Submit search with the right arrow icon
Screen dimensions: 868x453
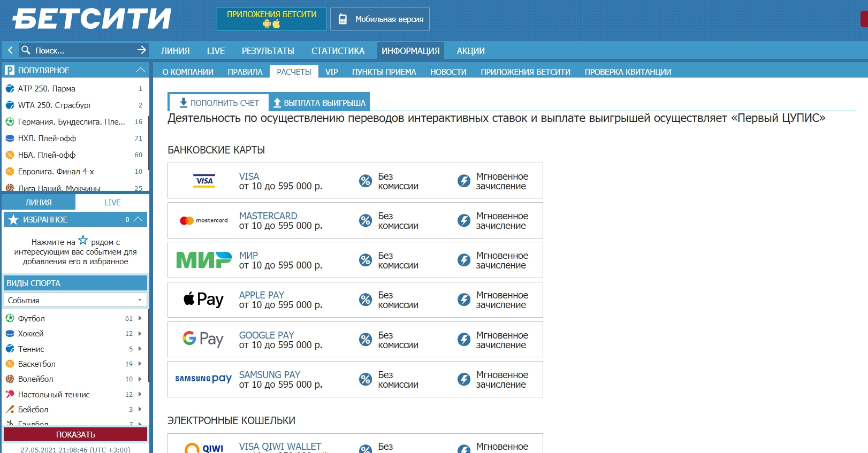141,50
